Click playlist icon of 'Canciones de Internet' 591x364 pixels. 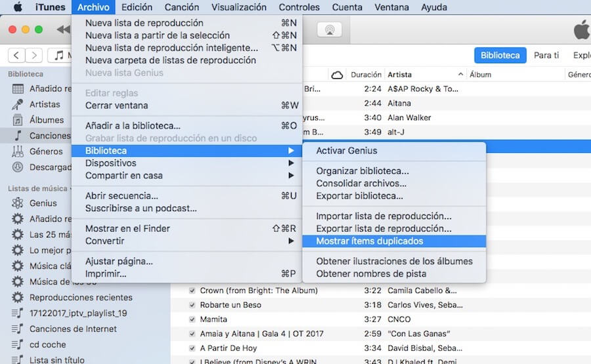(17, 329)
